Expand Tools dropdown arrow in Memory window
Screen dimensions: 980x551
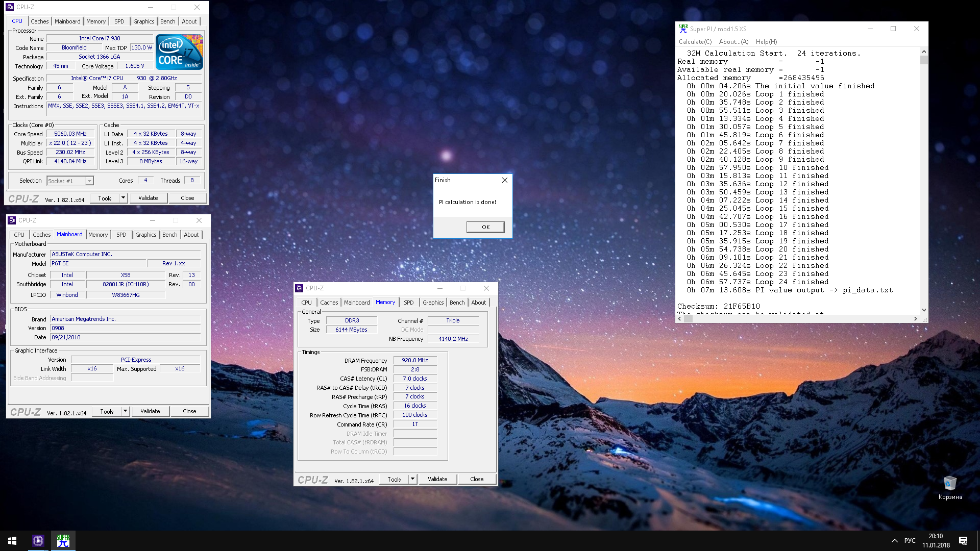pos(412,479)
